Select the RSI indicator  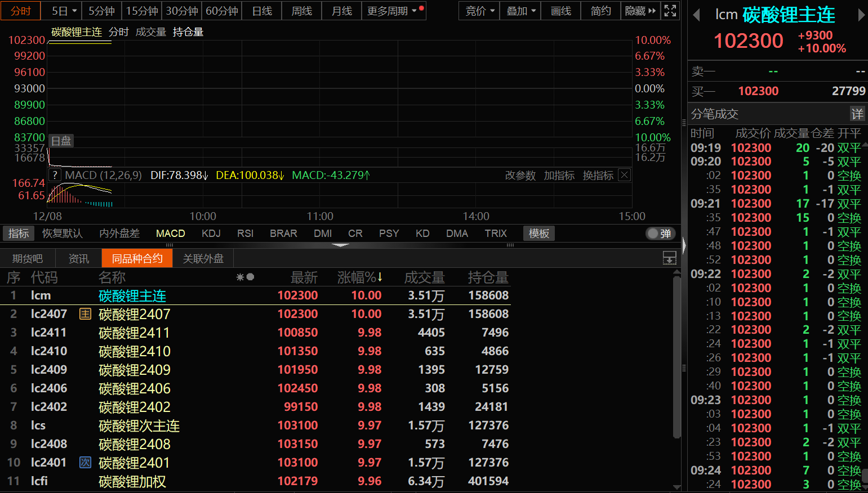pos(246,234)
